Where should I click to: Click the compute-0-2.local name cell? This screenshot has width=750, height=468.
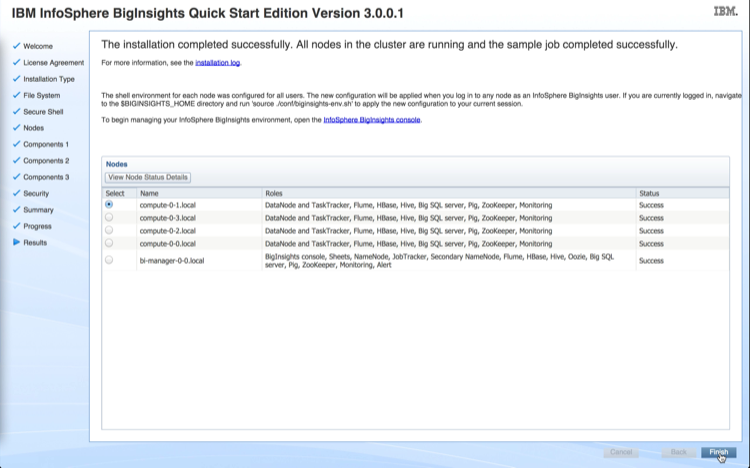click(x=167, y=231)
